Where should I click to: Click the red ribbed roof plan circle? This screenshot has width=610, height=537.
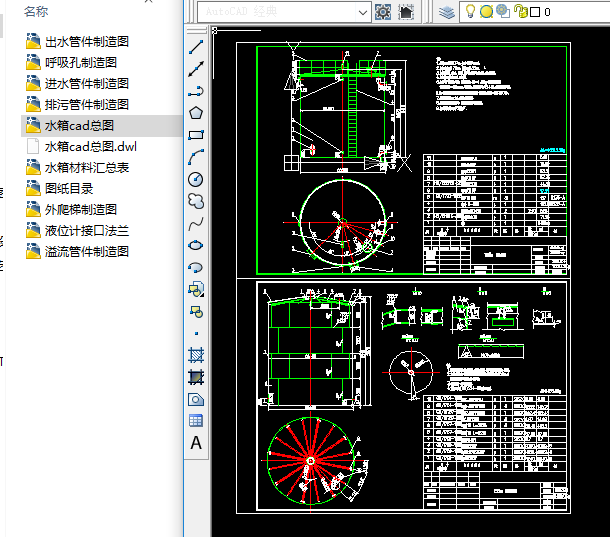coord(311,461)
